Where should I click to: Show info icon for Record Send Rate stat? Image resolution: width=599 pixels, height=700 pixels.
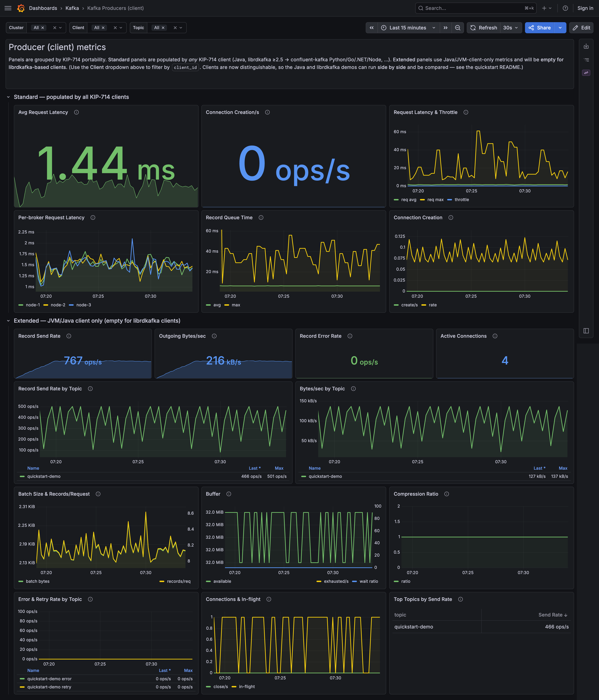click(69, 336)
